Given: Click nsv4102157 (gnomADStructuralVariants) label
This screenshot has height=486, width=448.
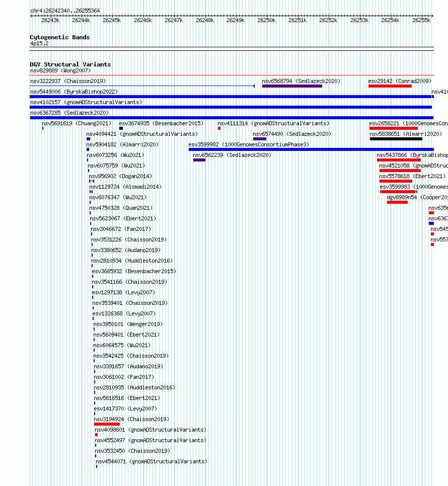Looking at the screenshot, I should [x=86, y=102].
